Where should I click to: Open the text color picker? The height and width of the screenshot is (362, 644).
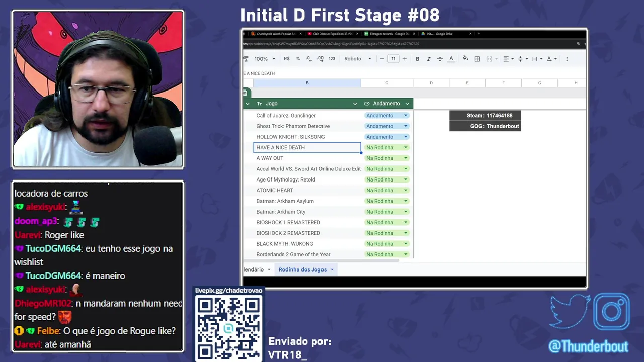pos(451,59)
